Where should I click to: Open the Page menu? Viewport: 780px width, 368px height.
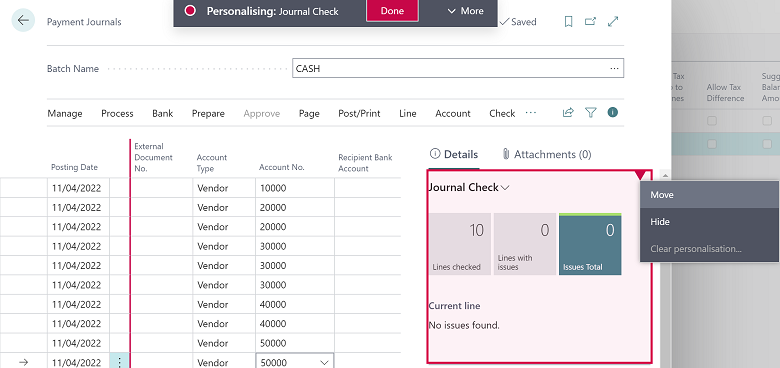[x=309, y=113]
